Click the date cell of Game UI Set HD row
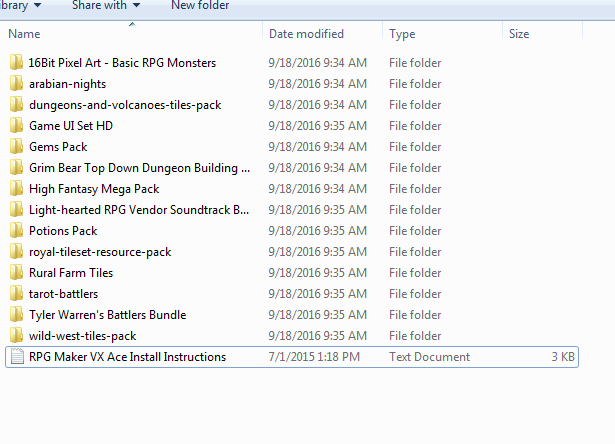615x444 pixels. (x=318, y=126)
